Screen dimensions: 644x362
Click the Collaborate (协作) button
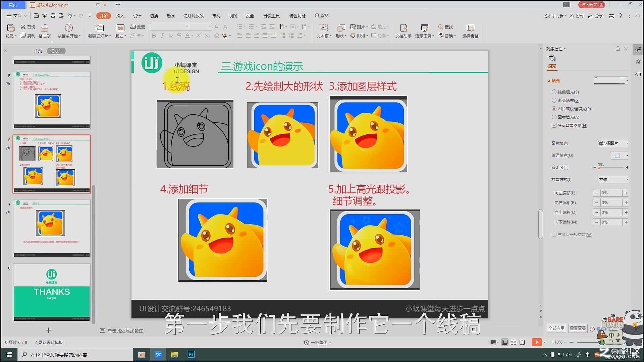tap(577, 16)
